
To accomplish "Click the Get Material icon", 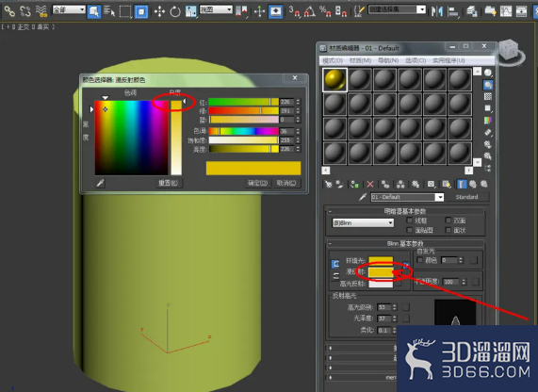I will coord(328,185).
